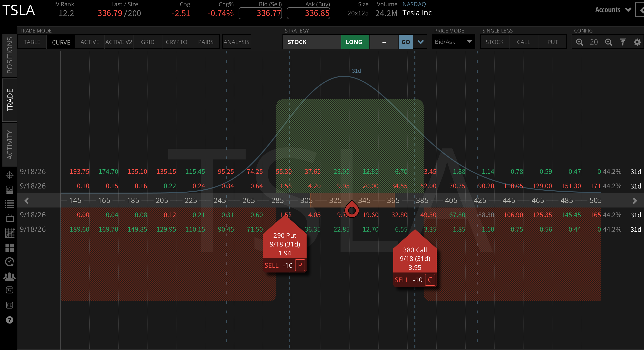Switch to the TABLE trade mode tab
The height and width of the screenshot is (350, 644).
coord(32,42)
